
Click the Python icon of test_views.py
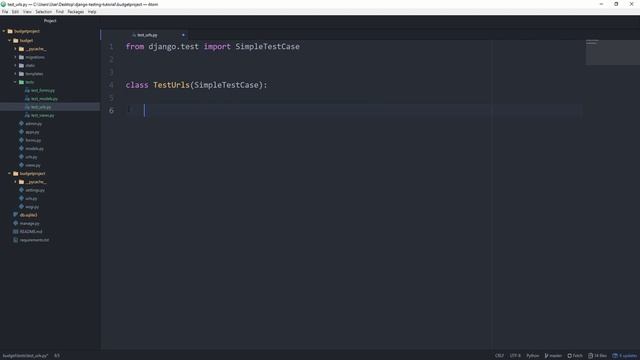click(x=27, y=116)
